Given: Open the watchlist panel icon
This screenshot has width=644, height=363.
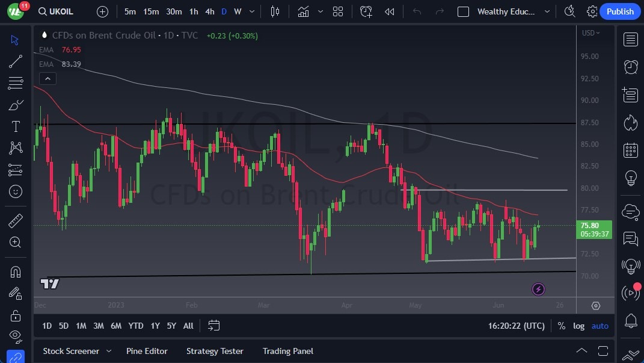Looking at the screenshot, I should [631, 40].
